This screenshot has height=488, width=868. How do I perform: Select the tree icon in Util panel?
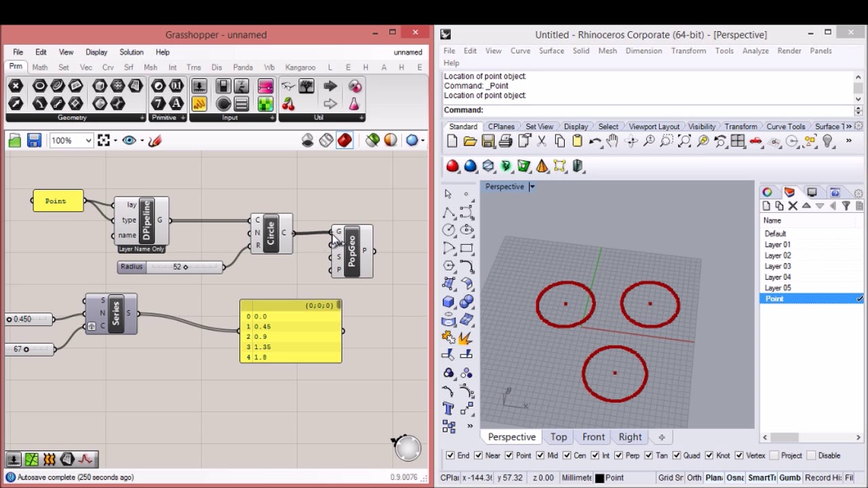pyautogui.click(x=307, y=86)
